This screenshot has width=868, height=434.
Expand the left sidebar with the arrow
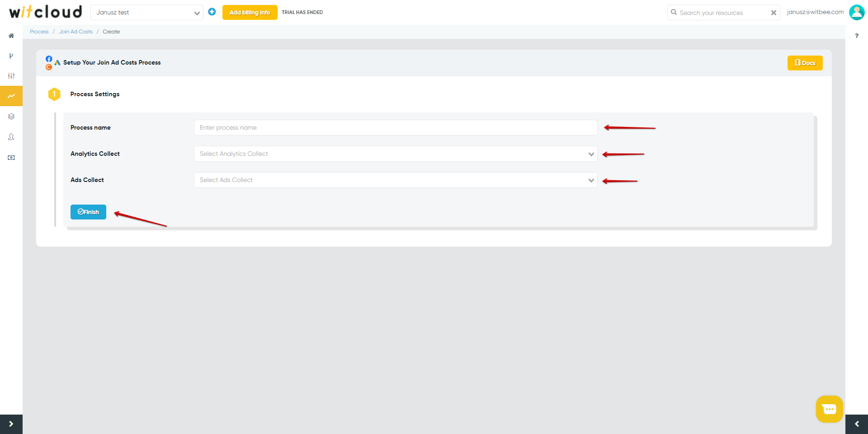(11, 424)
